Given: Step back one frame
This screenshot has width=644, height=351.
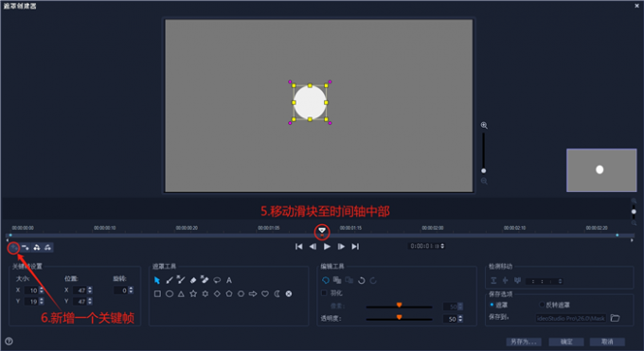Looking at the screenshot, I should pyautogui.click(x=313, y=247).
